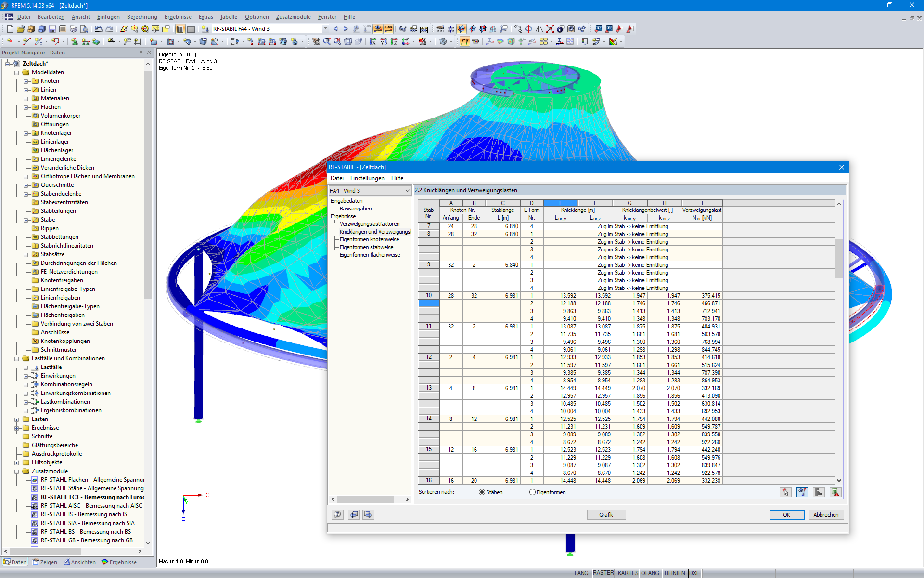Select Eigenformen stabweise in the dialog tree

pos(366,247)
